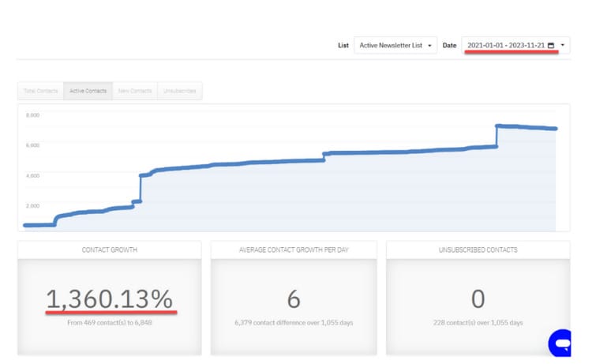Expand the date range caret arrow
596x364 pixels.
[563, 45]
